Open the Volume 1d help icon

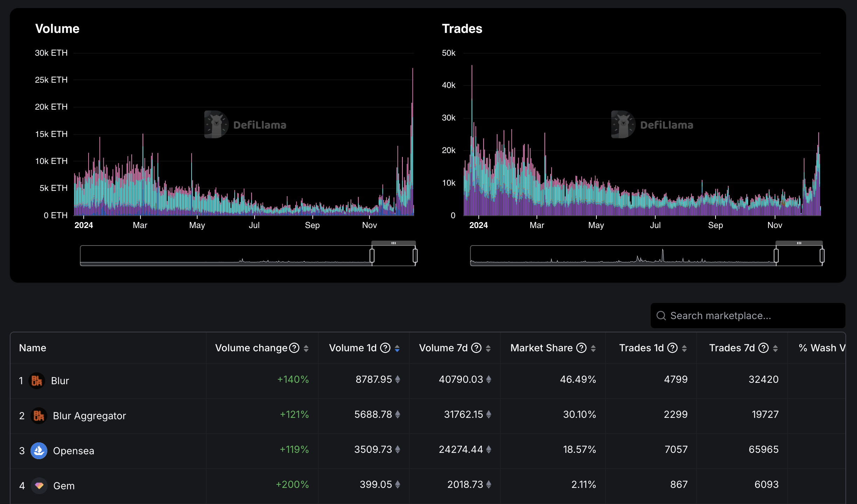tap(385, 348)
